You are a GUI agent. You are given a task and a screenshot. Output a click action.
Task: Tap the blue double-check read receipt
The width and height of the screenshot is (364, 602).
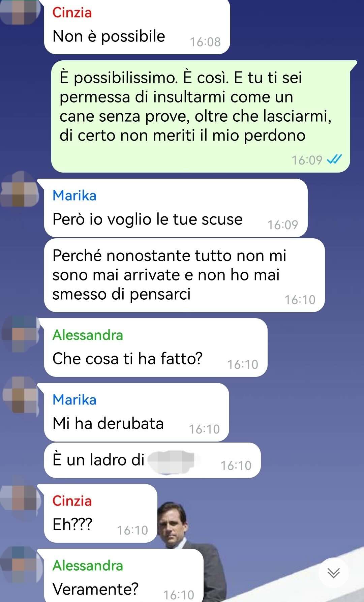coord(335,159)
